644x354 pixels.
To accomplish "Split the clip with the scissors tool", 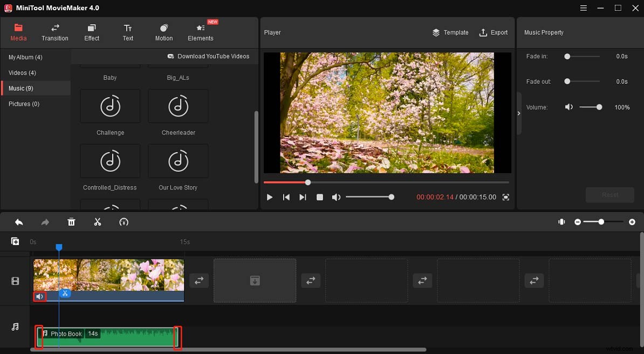I will tap(98, 222).
